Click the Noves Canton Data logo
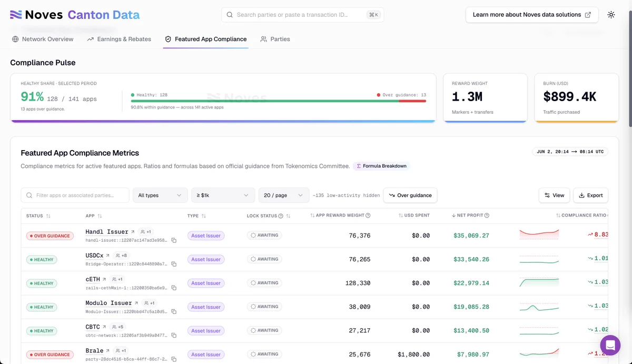 click(75, 15)
